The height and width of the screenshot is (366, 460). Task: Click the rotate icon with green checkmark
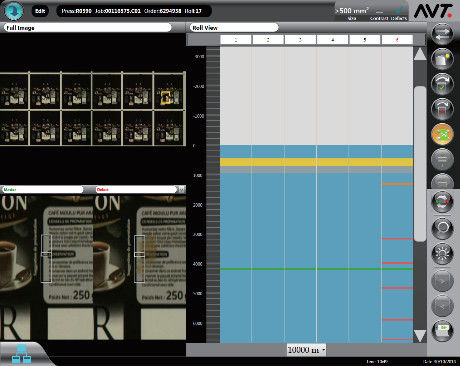click(442, 84)
